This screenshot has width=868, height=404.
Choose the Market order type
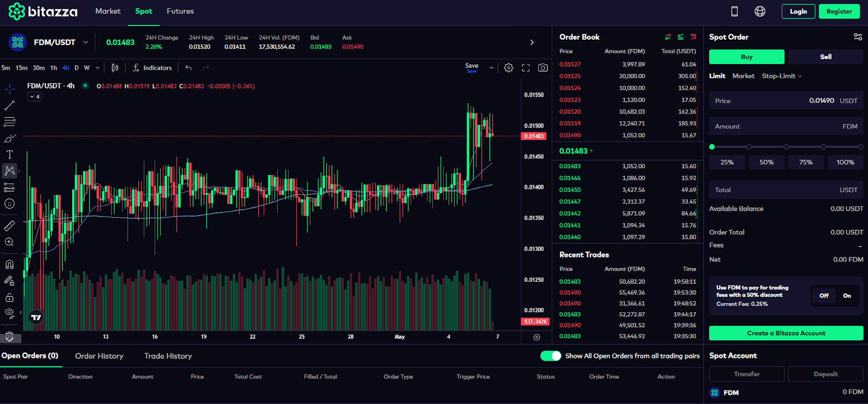coord(743,76)
